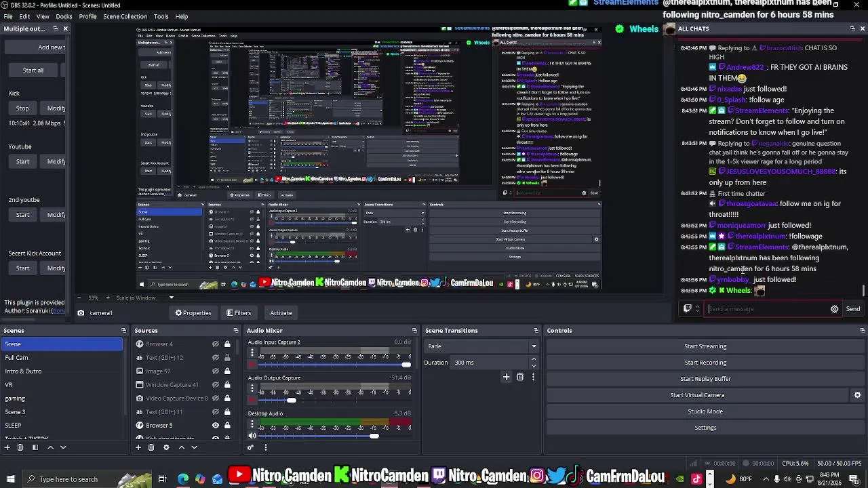Open the Docks menu
Viewport: 868px width, 488px height.
tap(64, 16)
